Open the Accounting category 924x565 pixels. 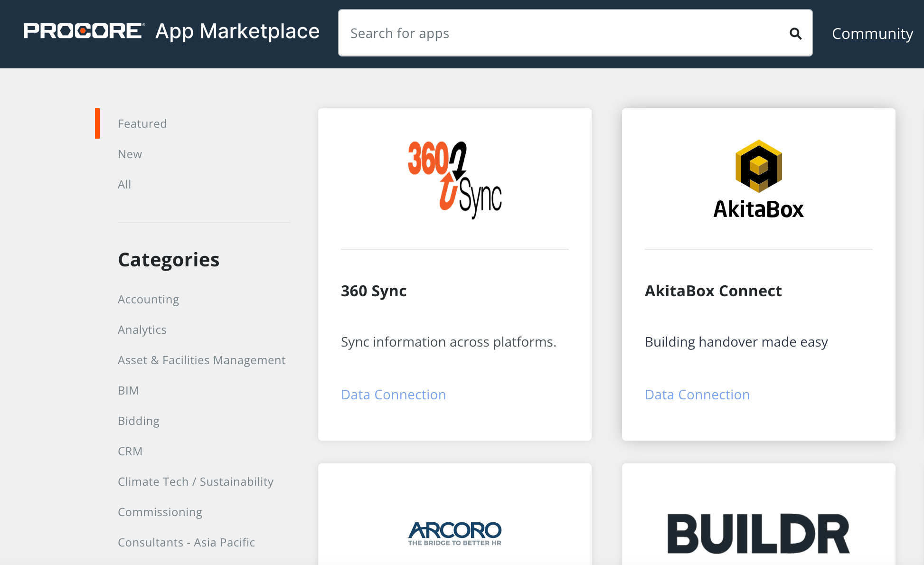coord(148,299)
